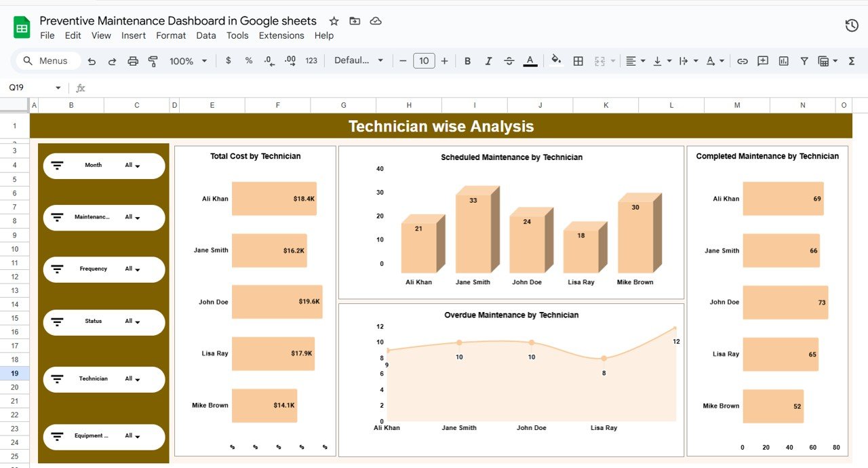Toggle strikethrough formatting
Image resolution: width=868 pixels, height=468 pixels.
[509, 61]
